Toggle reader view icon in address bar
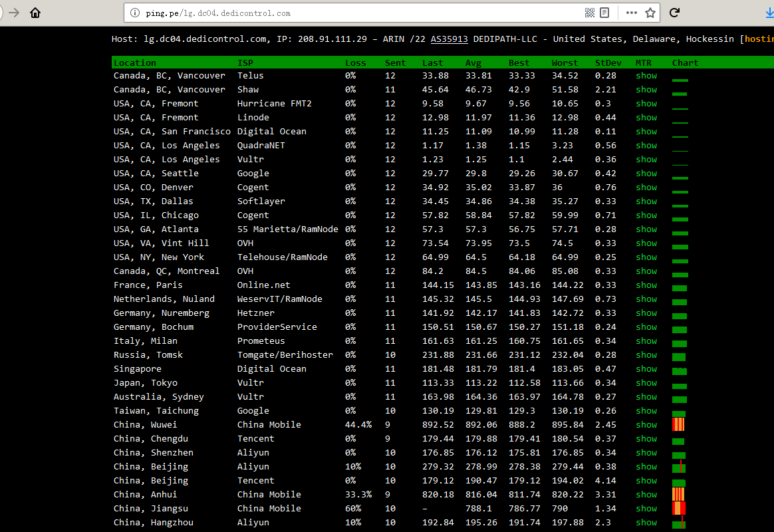Viewport: 774px width, 532px height. 604,13
